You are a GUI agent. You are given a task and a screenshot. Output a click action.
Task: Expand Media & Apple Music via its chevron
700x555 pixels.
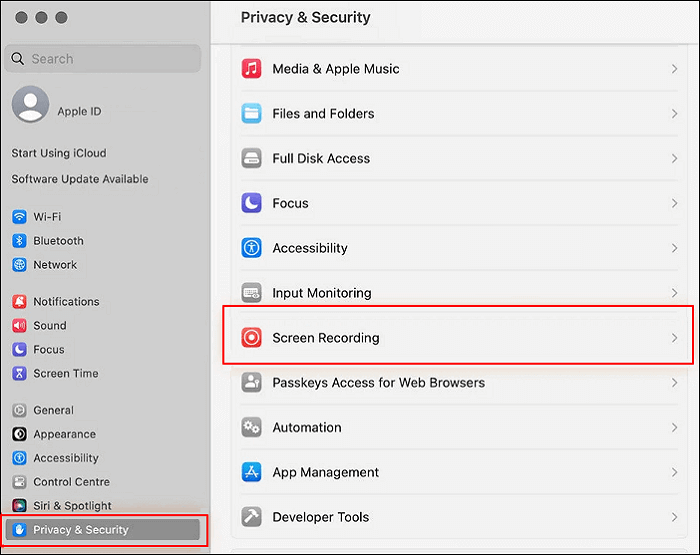[674, 69]
